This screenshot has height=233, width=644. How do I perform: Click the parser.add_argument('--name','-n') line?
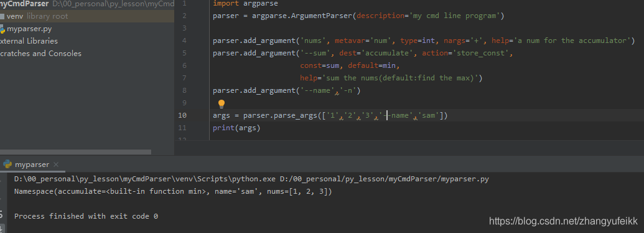pos(286,91)
